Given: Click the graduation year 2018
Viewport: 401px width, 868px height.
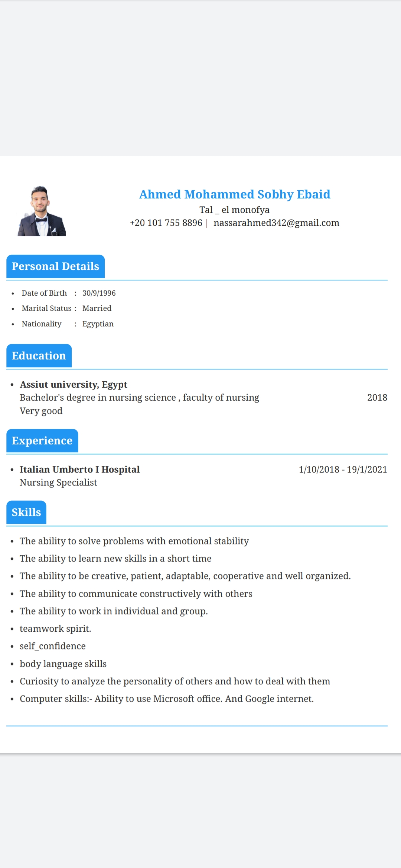Looking at the screenshot, I should (x=377, y=398).
